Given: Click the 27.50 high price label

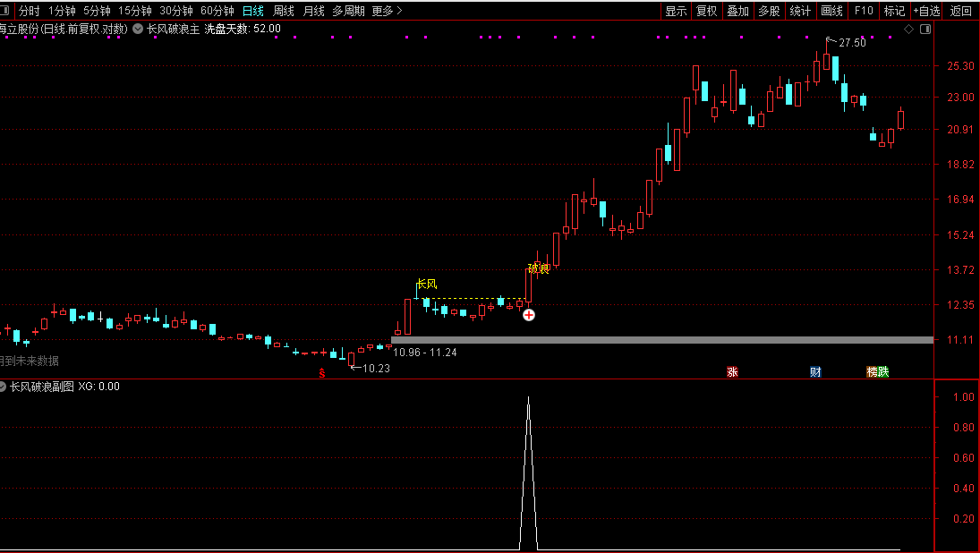Looking at the screenshot, I should tap(853, 43).
